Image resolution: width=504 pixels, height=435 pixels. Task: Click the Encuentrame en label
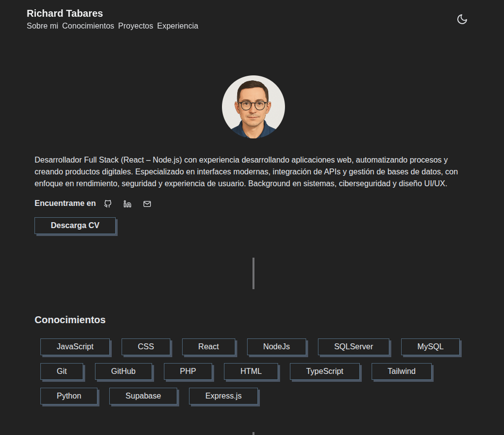pos(65,203)
